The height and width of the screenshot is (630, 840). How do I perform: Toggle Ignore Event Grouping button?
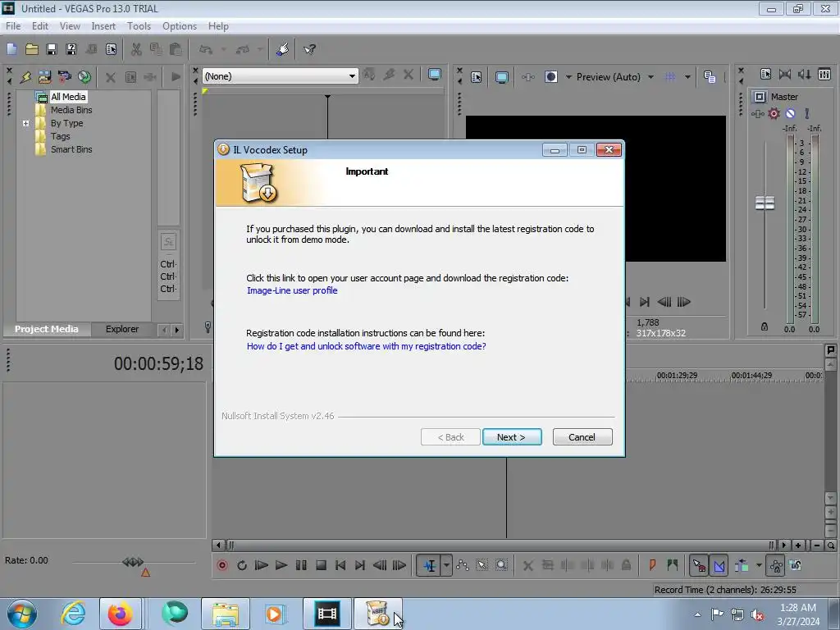(796, 565)
